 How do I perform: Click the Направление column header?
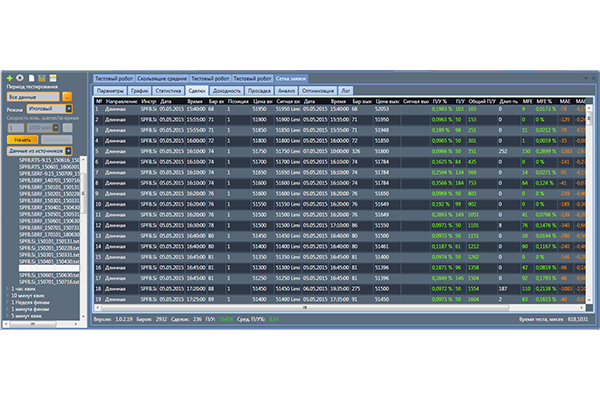pos(120,101)
